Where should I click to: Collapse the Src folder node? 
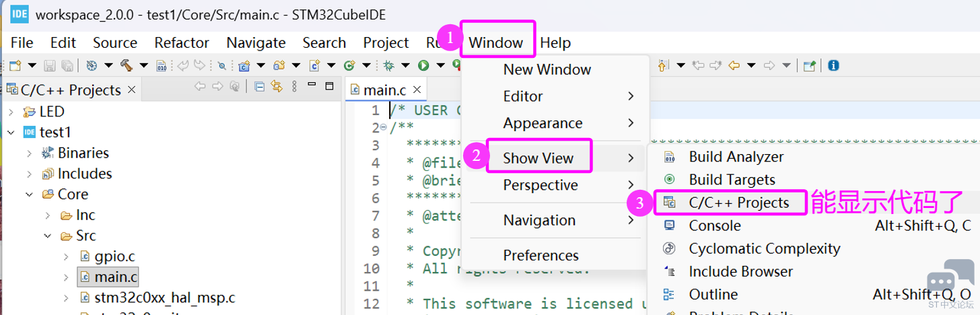[47, 236]
